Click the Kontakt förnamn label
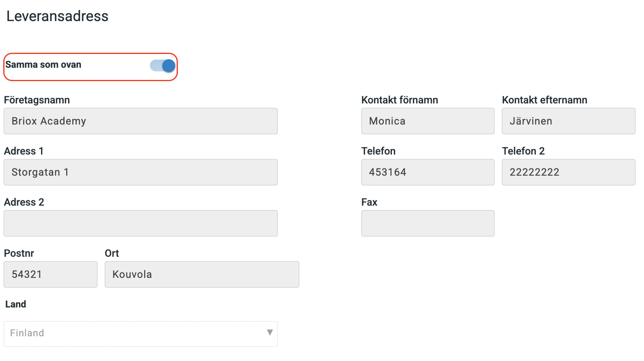This screenshot has height=361, width=644. click(400, 100)
